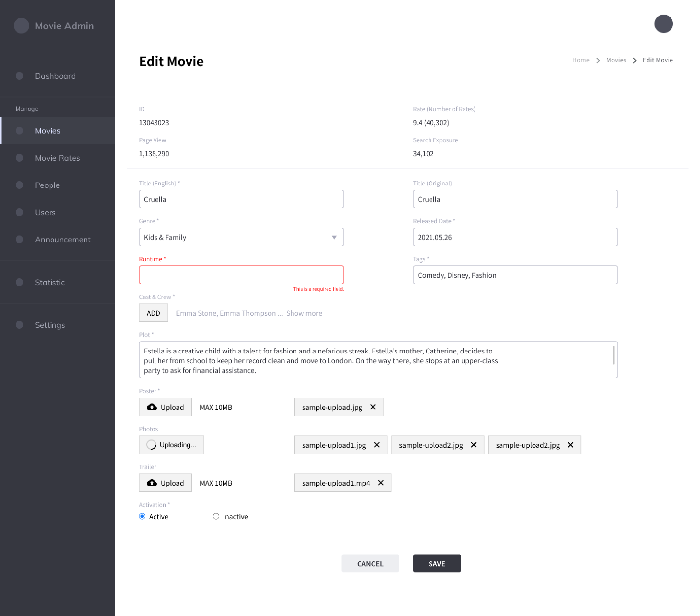Open Settings in the sidebar

point(57,325)
